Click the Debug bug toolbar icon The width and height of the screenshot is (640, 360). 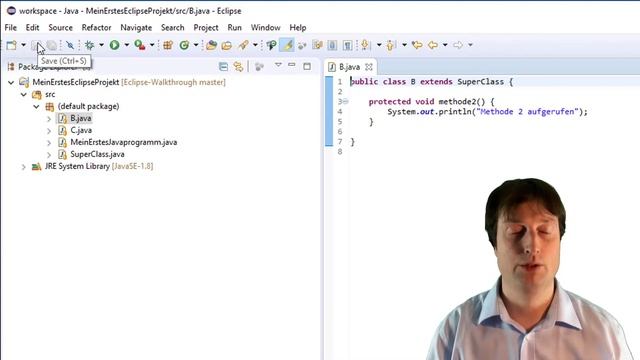[89, 45]
